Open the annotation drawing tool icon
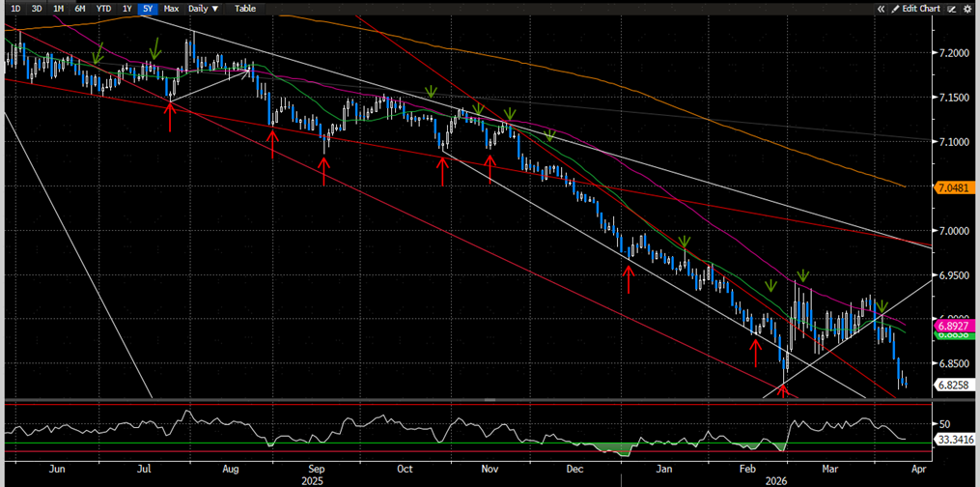The image size is (980, 487). click(x=952, y=9)
